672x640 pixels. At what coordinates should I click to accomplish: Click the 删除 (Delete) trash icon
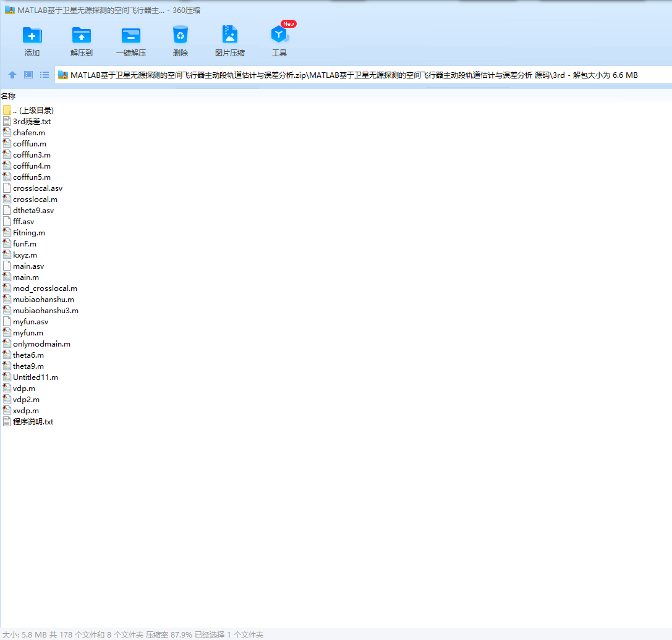point(181,35)
